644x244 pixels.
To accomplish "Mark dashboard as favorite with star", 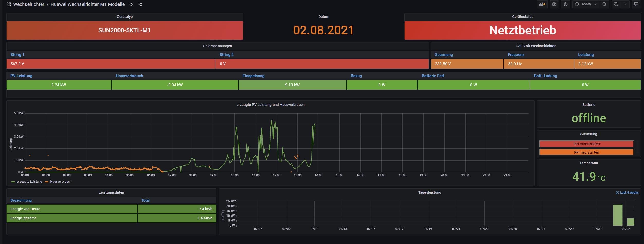I will point(131,4).
